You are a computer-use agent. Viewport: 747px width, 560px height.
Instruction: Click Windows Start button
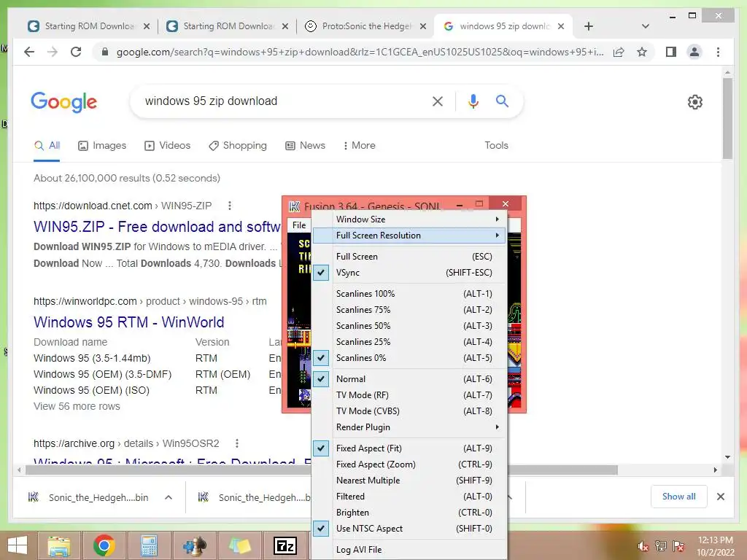(x=18, y=545)
